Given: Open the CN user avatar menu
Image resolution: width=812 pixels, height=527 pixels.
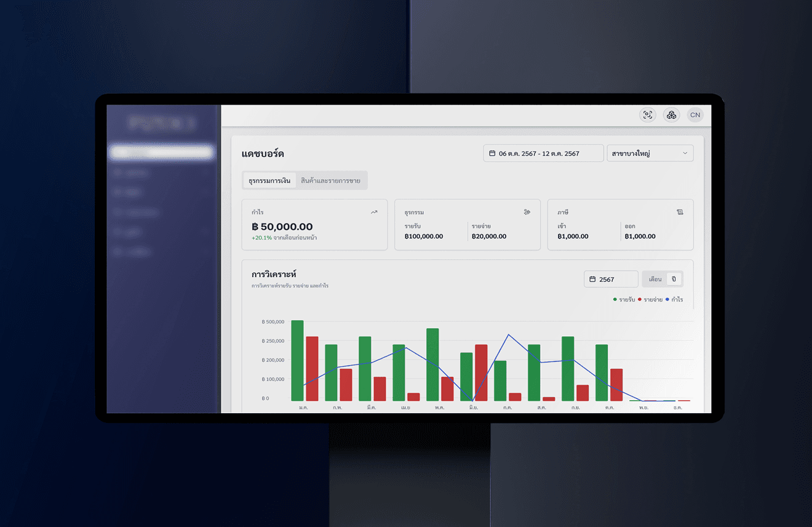Looking at the screenshot, I should 695,115.
